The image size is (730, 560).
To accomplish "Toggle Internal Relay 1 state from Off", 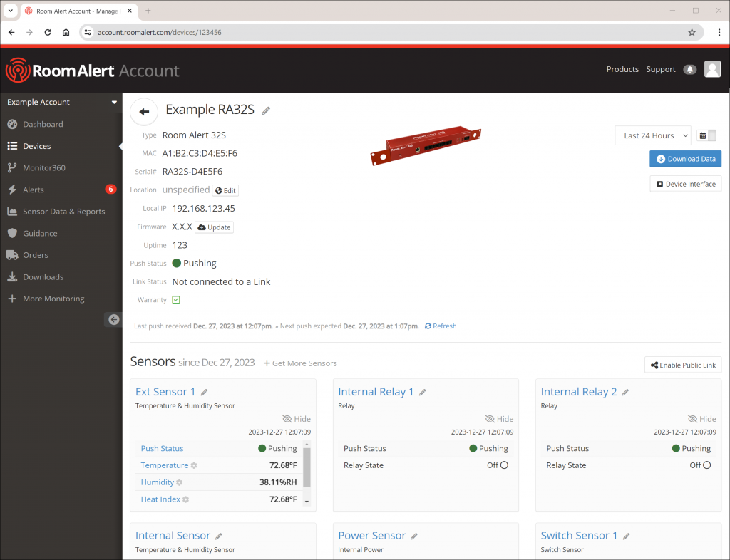I will [x=503, y=465].
